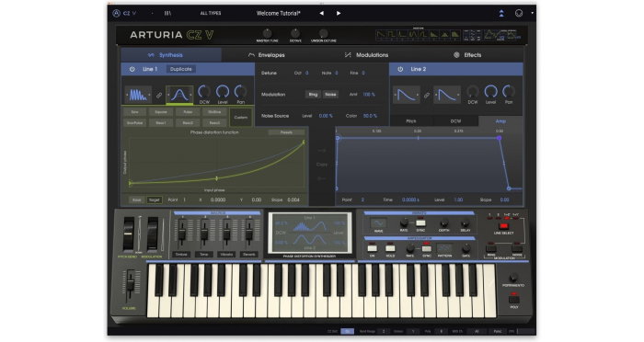The height and width of the screenshot is (342, 644).
Task: Open the Arturia CZ V main menu logo
Action: pos(124,13)
